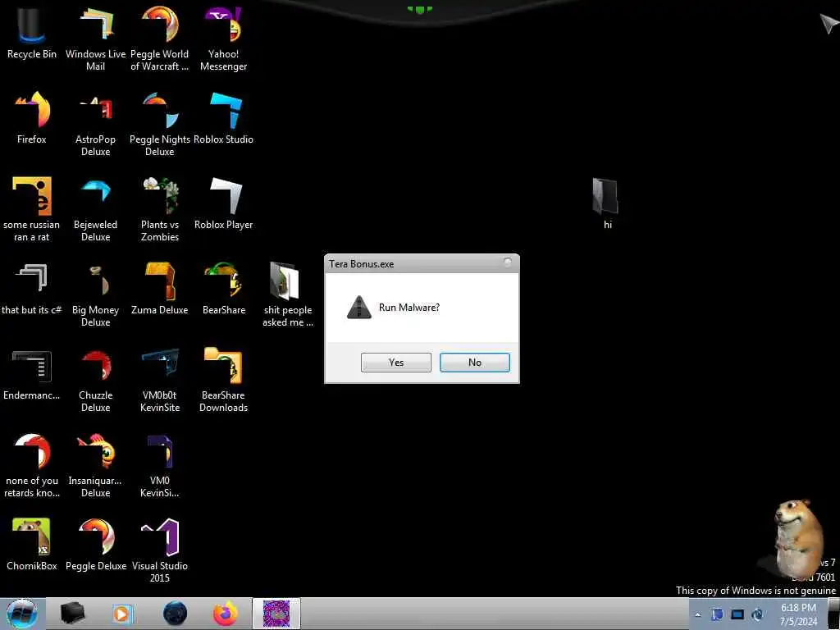Open Roblox Studio desktop shortcut
The width and height of the screenshot is (840, 630).
click(x=223, y=118)
